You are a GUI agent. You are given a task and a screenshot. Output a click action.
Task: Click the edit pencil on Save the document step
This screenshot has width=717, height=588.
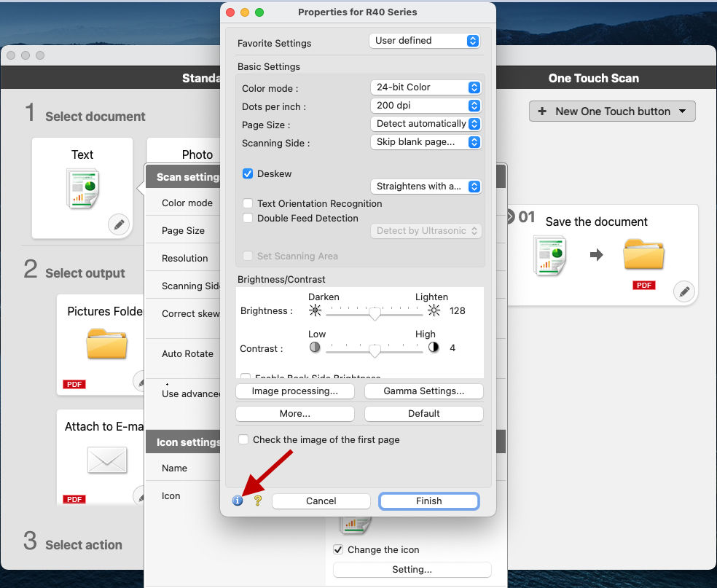[x=683, y=291]
